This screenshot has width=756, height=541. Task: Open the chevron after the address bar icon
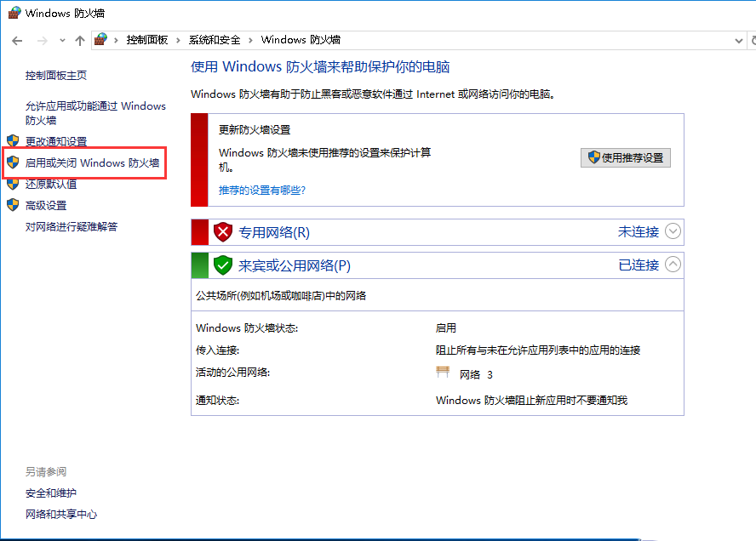pos(116,40)
